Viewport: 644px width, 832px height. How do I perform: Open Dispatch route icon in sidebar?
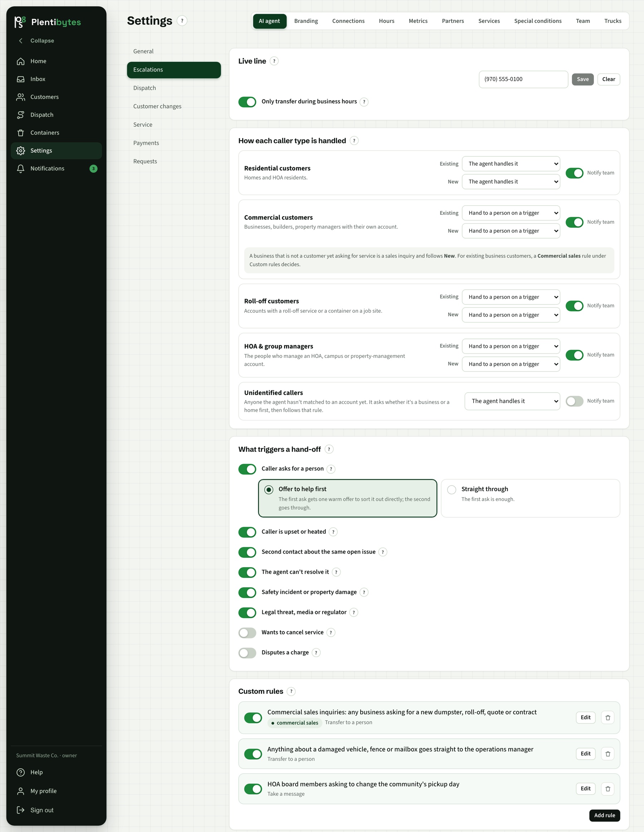(20, 115)
